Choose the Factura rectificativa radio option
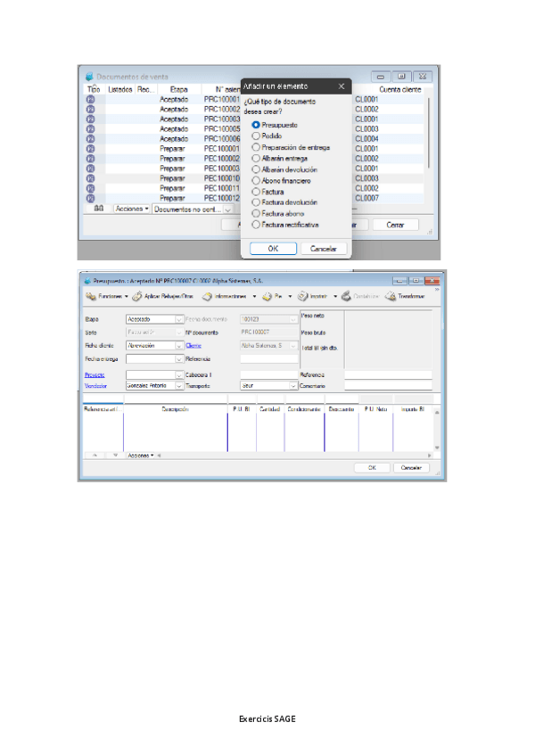The width and height of the screenshot is (535, 756). tap(257, 225)
